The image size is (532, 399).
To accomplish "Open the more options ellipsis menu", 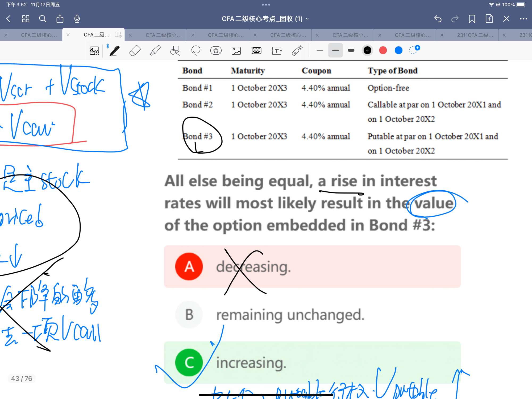I will tap(523, 19).
